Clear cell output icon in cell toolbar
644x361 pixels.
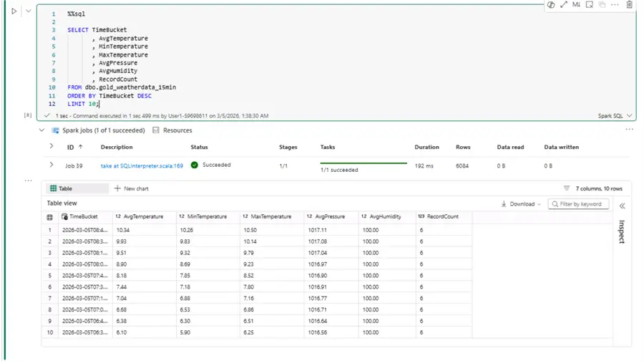click(590, 4)
